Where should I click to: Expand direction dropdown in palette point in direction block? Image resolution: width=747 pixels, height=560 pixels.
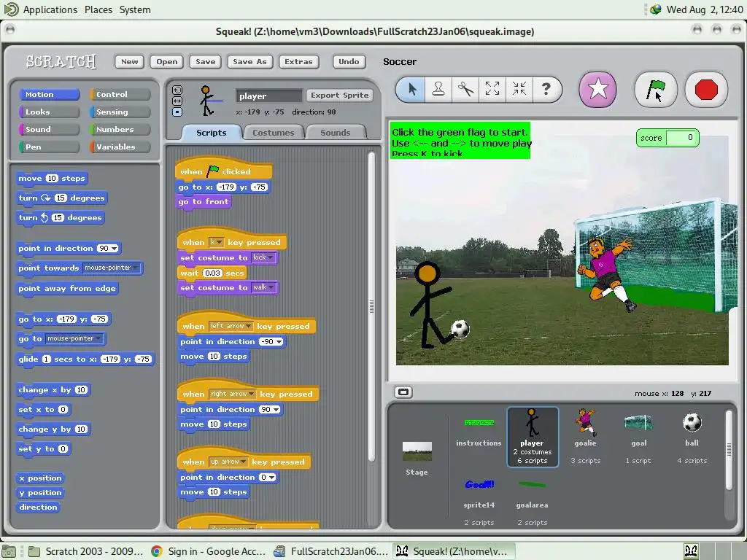tap(115, 249)
